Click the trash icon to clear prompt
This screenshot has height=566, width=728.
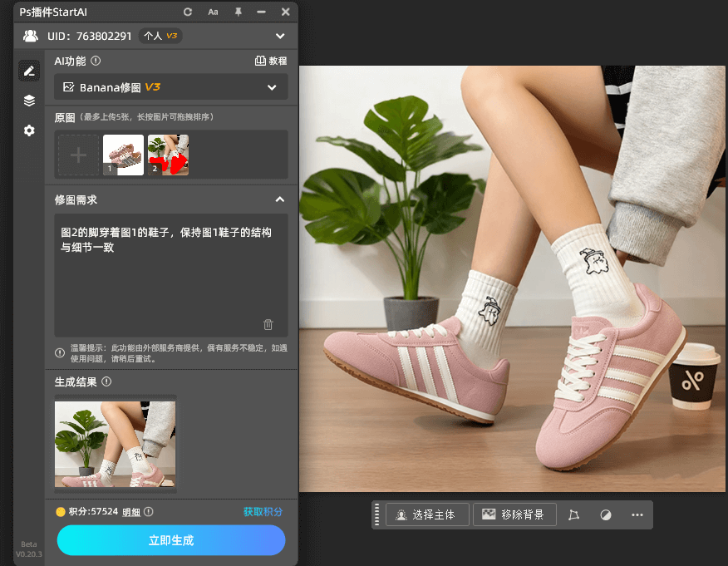point(268,325)
